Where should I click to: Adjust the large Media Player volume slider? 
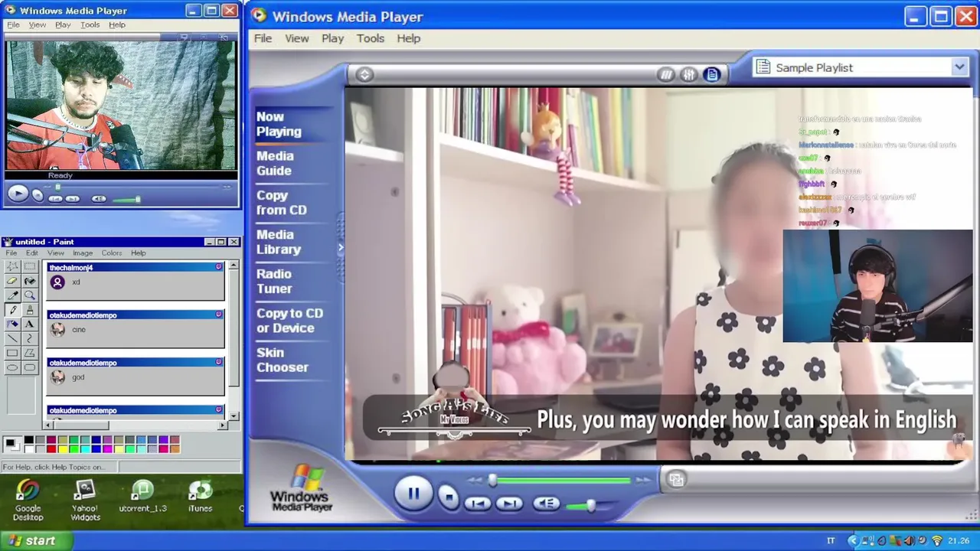590,505
